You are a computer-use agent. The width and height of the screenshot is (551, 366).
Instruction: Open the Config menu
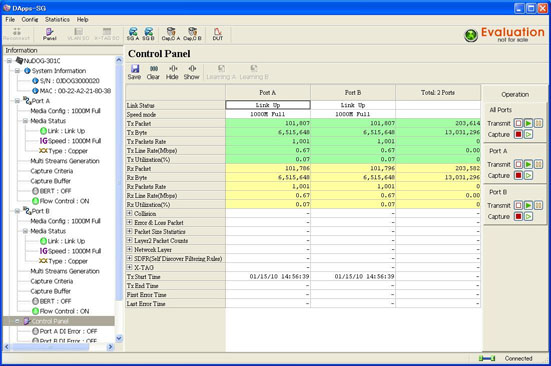tap(30, 20)
